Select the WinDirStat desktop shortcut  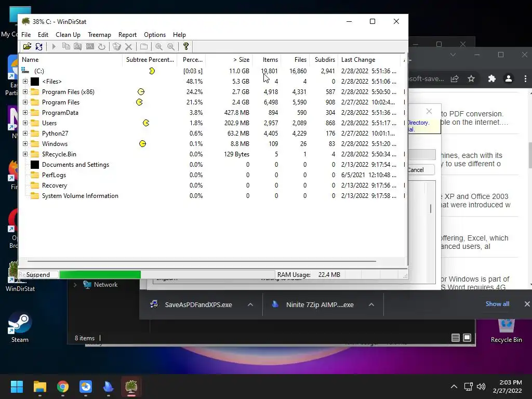click(x=20, y=276)
